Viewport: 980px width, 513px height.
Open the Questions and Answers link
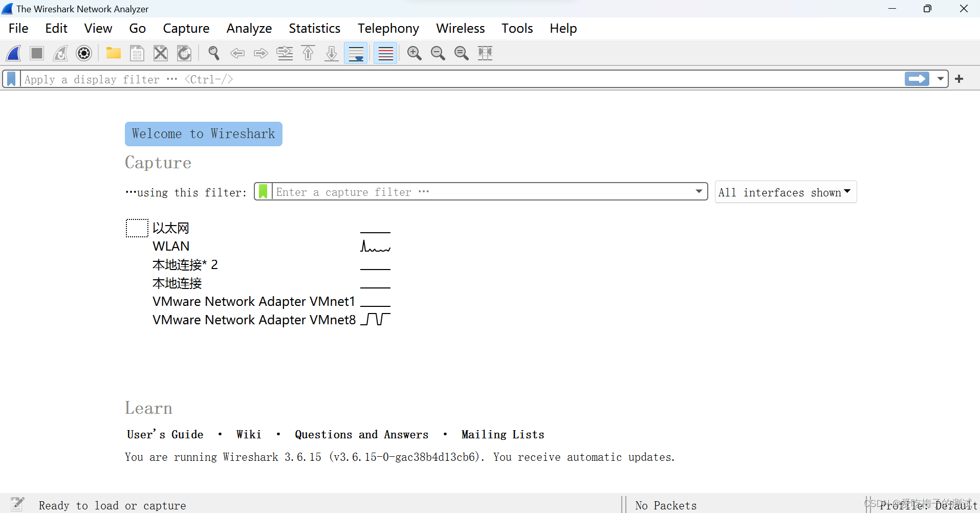pos(361,434)
